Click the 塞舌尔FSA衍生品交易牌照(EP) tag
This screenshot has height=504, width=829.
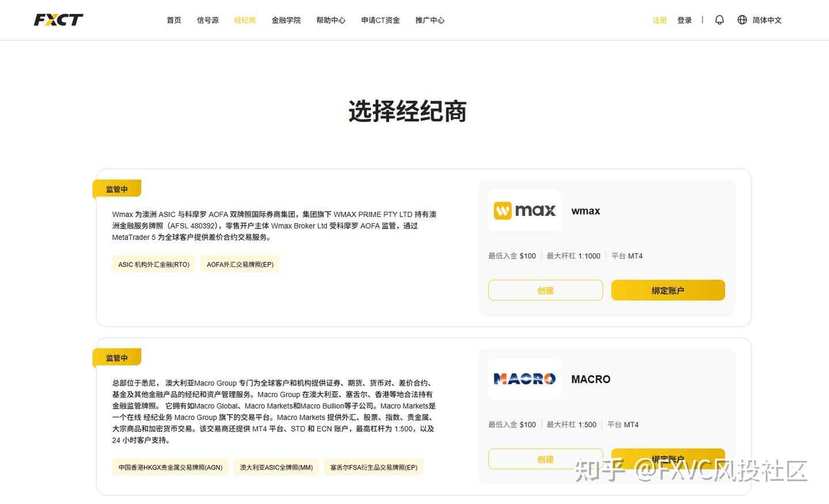[374, 467]
